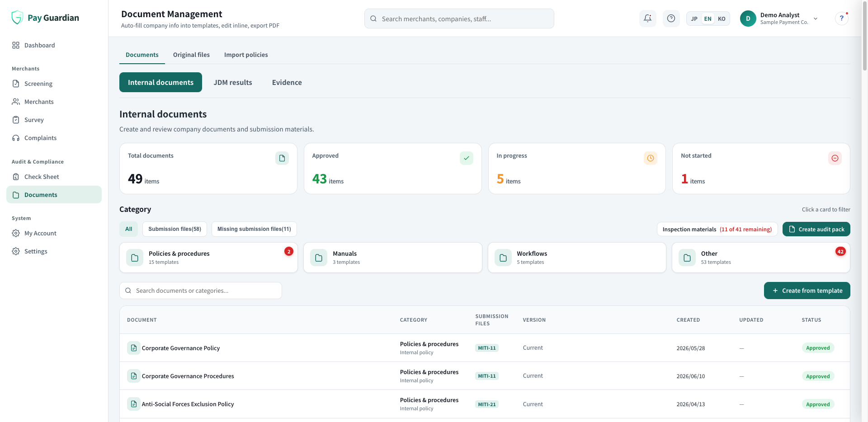Click the vertical page scrollbar
868x422 pixels.
(864, 36)
